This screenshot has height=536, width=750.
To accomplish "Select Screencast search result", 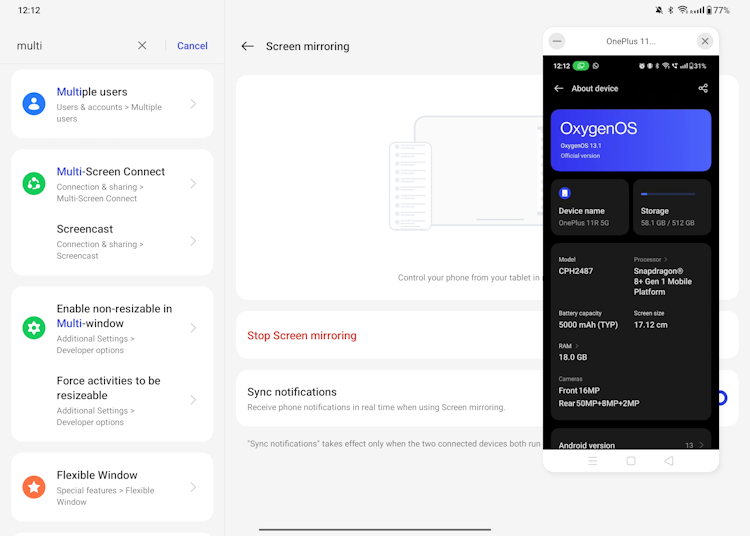I will point(112,241).
